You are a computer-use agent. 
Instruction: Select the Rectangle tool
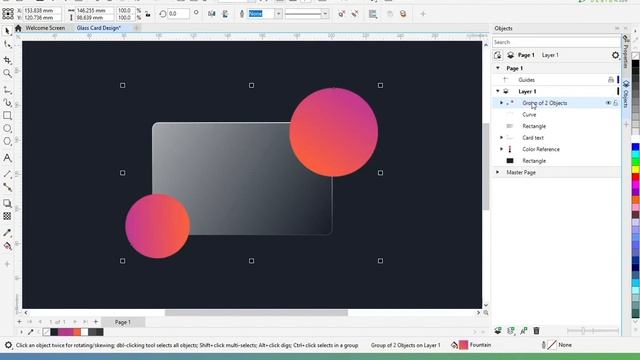(x=7, y=116)
